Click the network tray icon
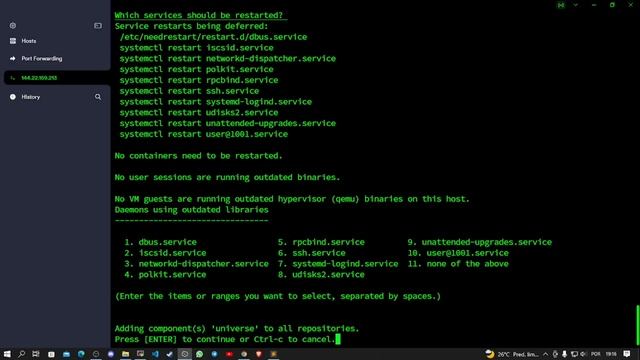This screenshot has height=360, width=640. pyautogui.click(x=574, y=354)
